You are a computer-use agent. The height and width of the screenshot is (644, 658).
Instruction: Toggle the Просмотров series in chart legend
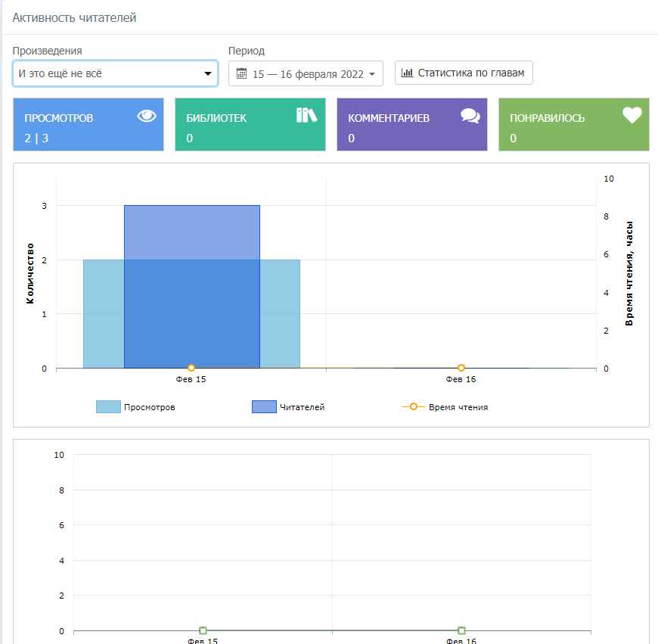point(149,407)
